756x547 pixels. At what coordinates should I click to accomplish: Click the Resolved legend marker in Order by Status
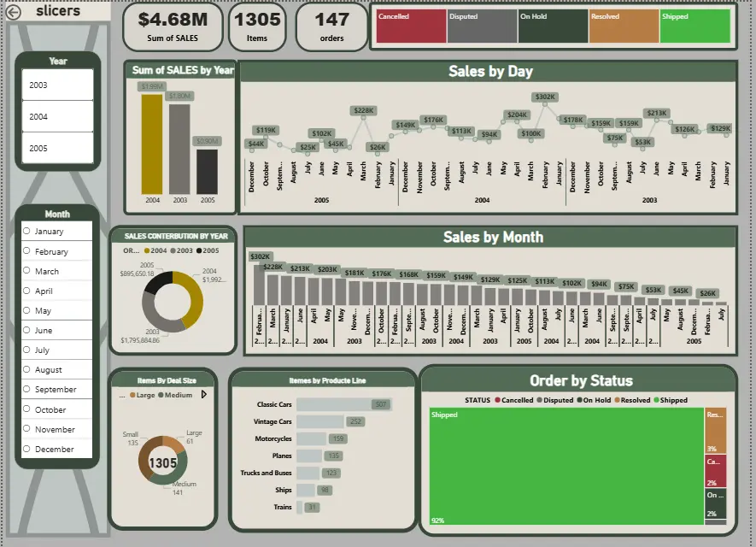coord(615,400)
